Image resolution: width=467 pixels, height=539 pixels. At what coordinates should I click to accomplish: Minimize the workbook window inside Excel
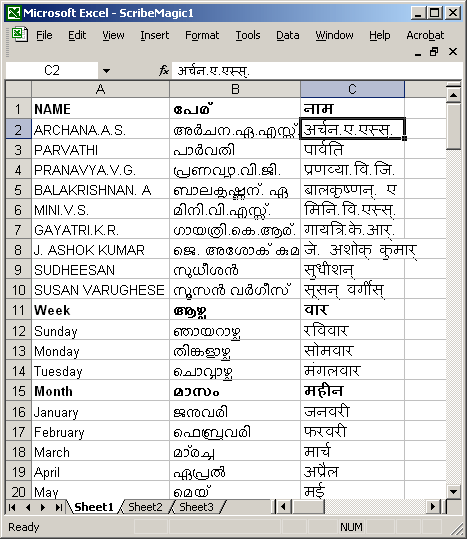418,52
